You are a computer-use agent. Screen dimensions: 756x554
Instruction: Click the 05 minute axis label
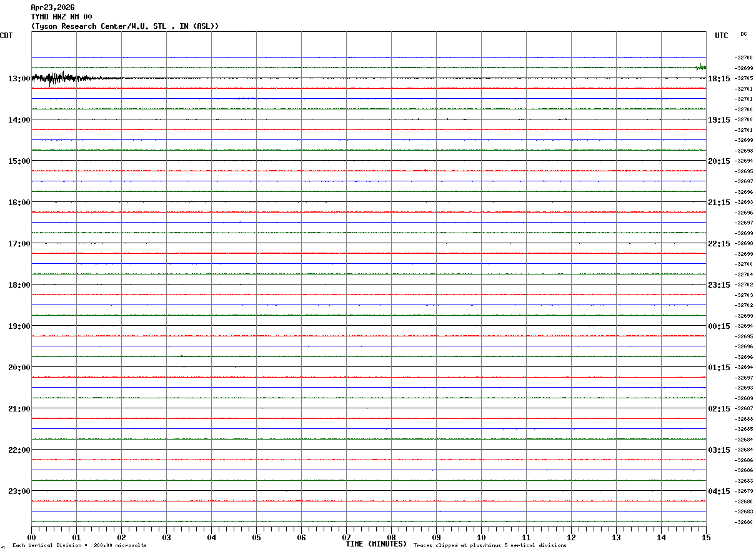pyautogui.click(x=257, y=538)
